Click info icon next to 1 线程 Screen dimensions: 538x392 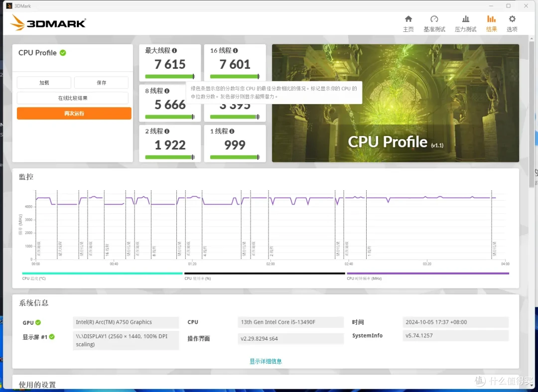(x=232, y=131)
